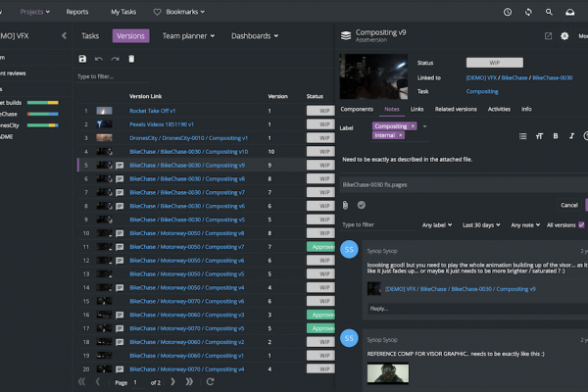Image resolution: width=588 pixels, height=392 pixels.
Task: Open the reference comp thumbnail in second note
Action: tap(388, 373)
